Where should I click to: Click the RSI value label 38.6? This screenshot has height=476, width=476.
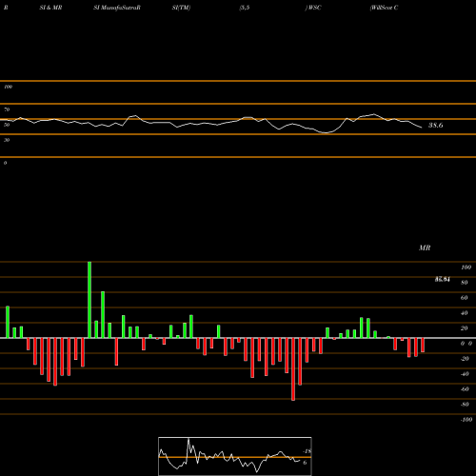pos(435,126)
